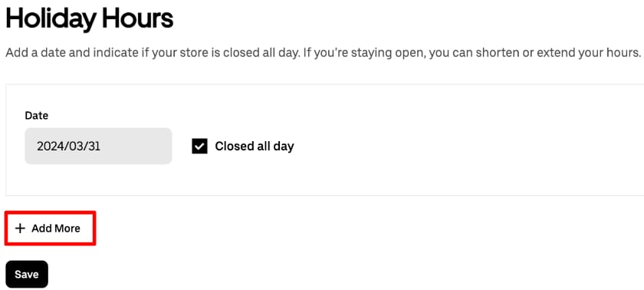This screenshot has height=290, width=644.
Task: Click the store closed instructions paragraph
Action: point(324,53)
